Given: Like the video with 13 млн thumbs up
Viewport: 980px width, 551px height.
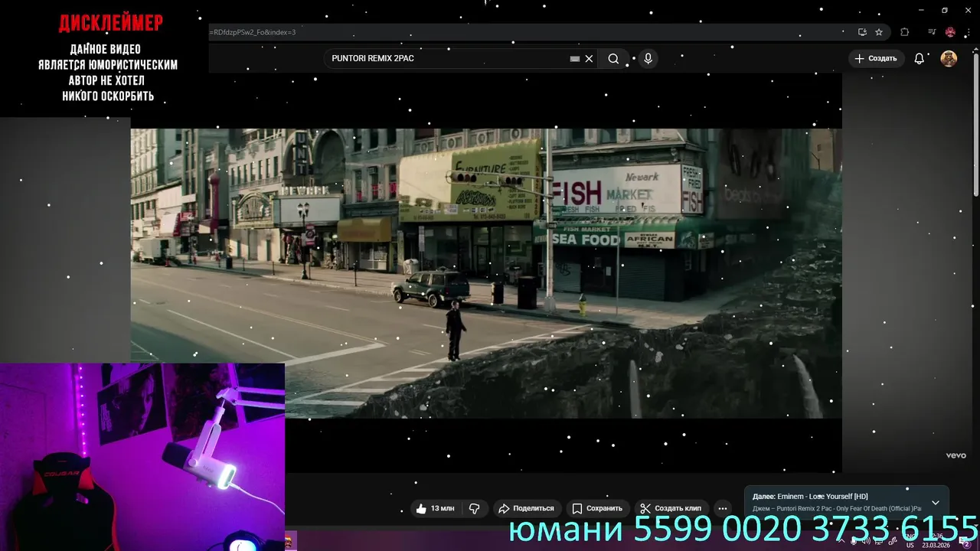Looking at the screenshot, I should 436,508.
